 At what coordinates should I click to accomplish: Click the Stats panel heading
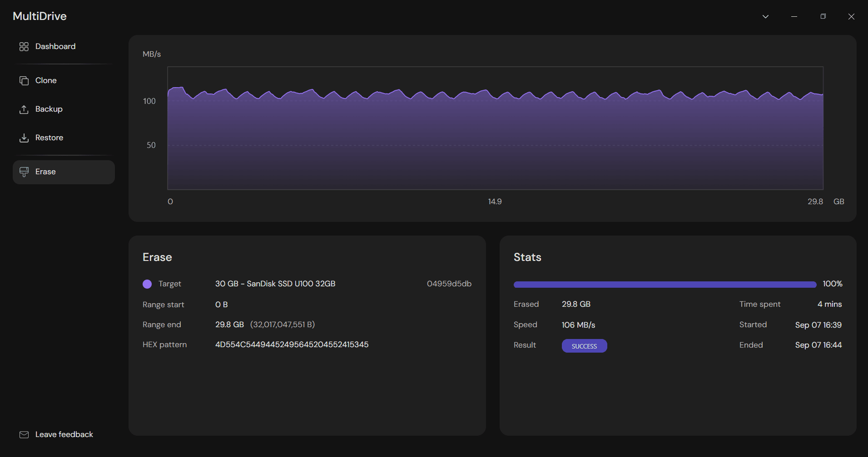(x=527, y=257)
